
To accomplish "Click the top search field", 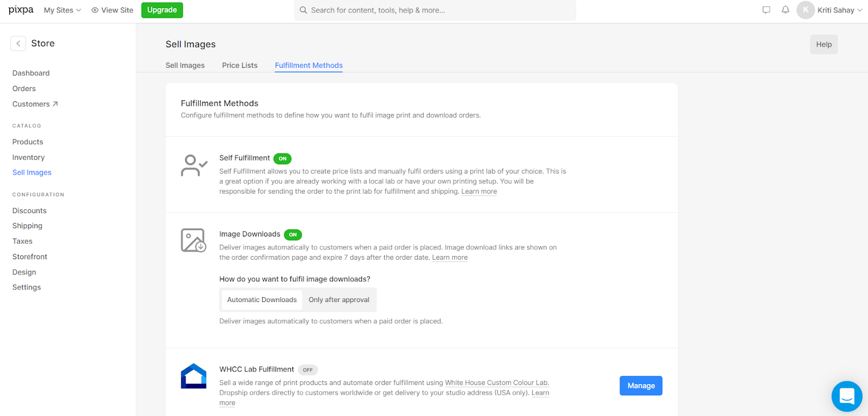I will 435,10.
